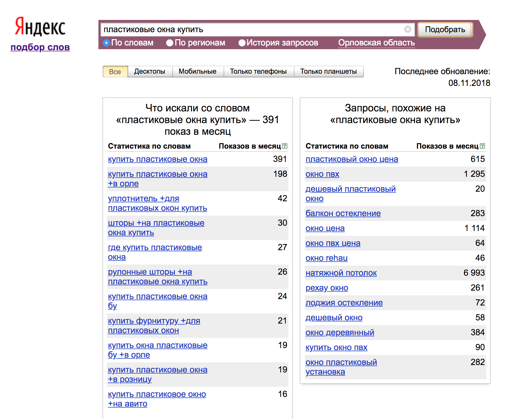Click the value 198 in left table
Viewport: 532px width, 419px height.
pyautogui.click(x=280, y=174)
